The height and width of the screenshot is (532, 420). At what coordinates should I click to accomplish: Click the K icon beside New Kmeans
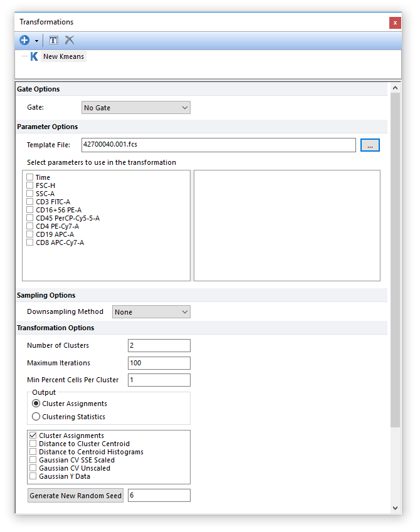pyautogui.click(x=34, y=56)
